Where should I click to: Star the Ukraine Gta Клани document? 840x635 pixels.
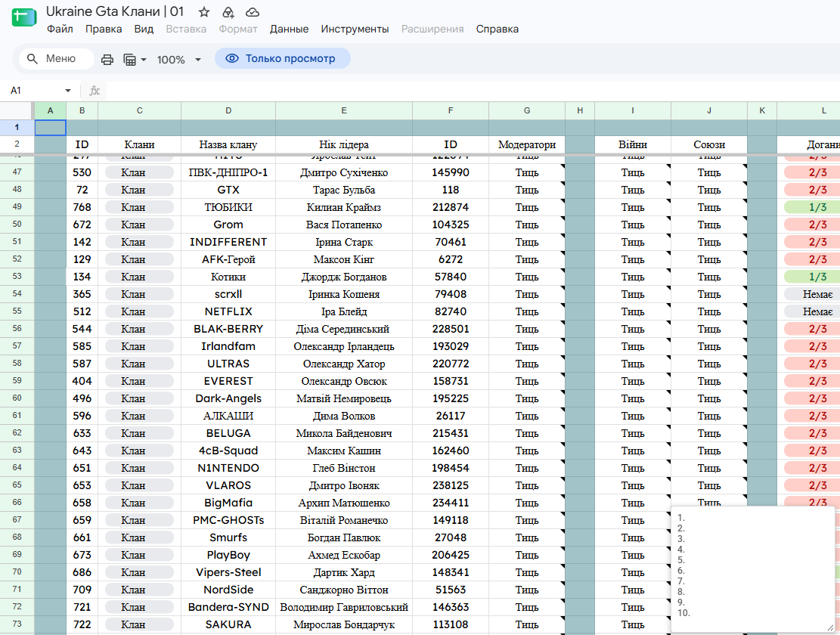pos(204,12)
